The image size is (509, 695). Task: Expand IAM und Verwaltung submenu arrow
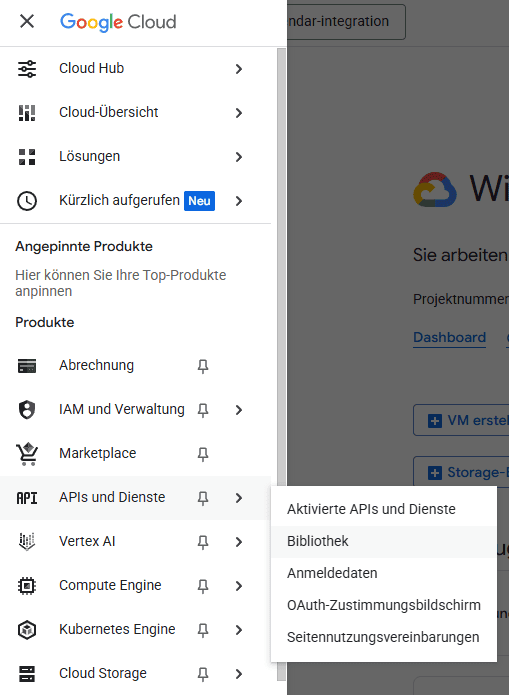[239, 410]
